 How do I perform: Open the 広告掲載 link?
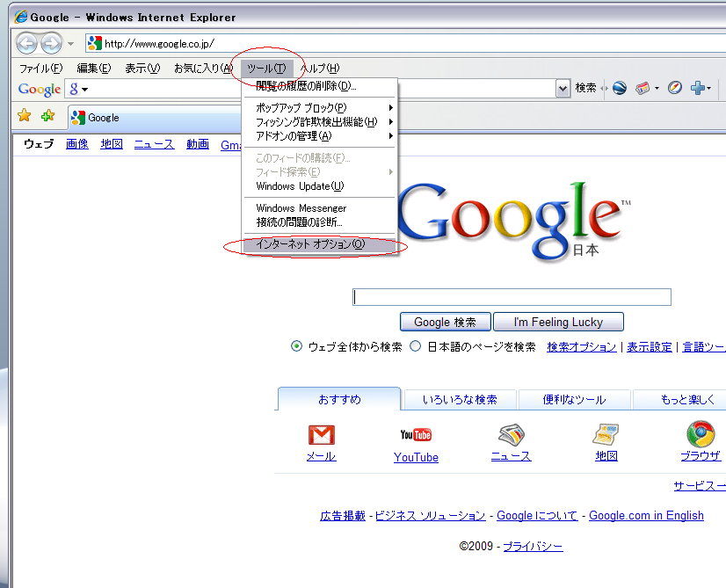tap(343, 516)
